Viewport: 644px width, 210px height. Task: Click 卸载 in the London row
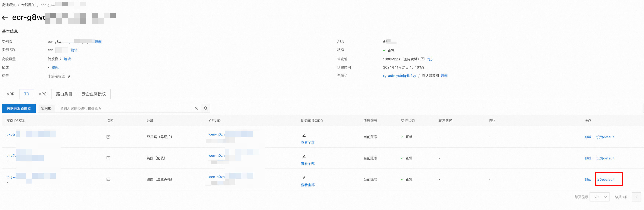tap(588, 158)
